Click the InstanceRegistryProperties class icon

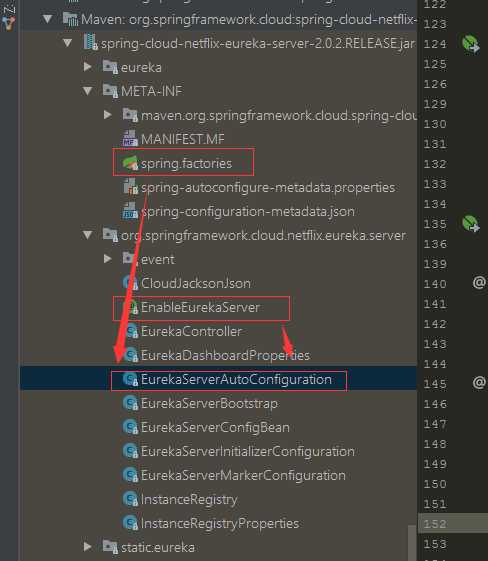pyautogui.click(x=130, y=523)
